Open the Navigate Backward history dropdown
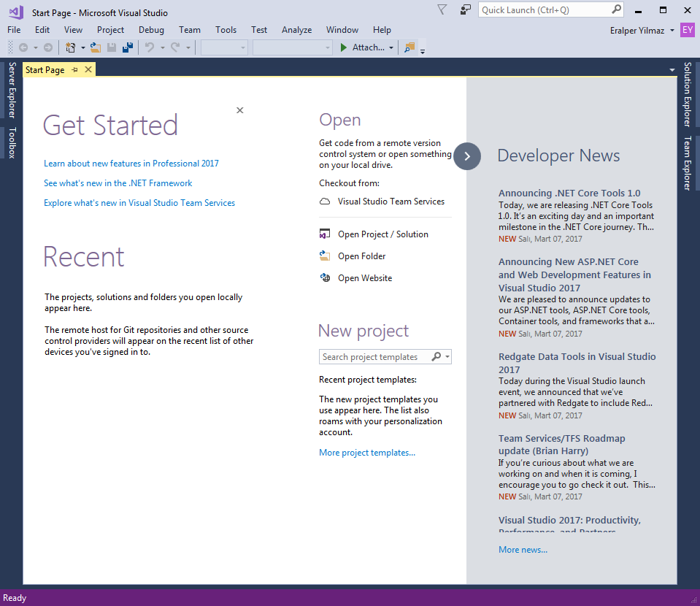The width and height of the screenshot is (700, 606). (35, 47)
